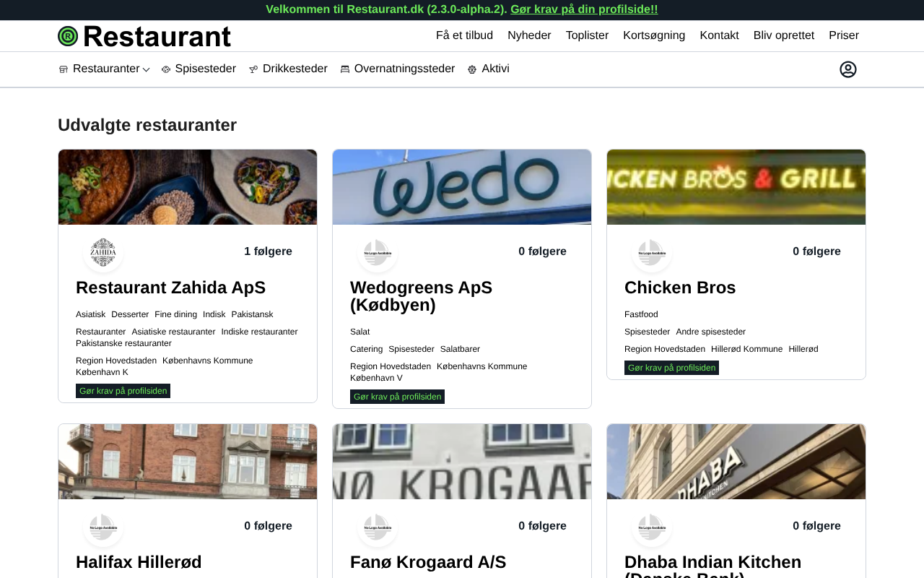Screen dimensions: 924x578
Task: Claim the Wedogreens ApS profile page
Action: 397,397
